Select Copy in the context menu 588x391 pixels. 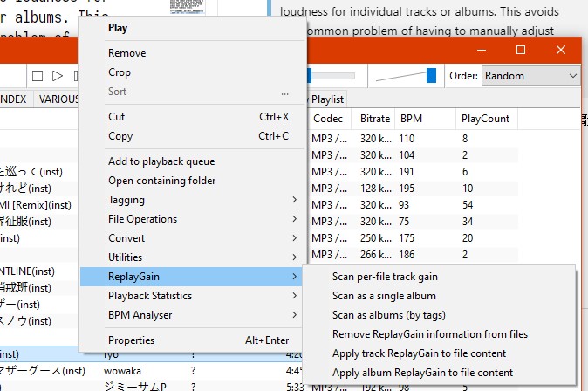pos(192,136)
